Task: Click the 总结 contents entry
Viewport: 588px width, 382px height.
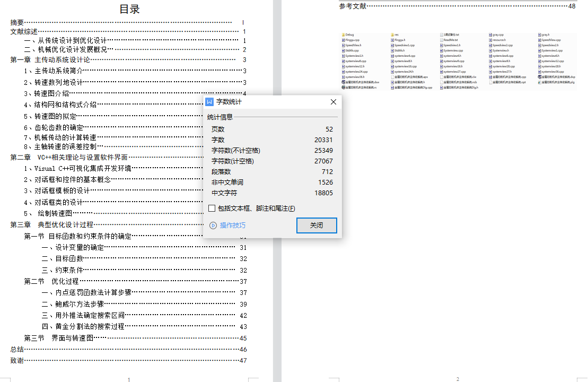Action: tap(128, 349)
